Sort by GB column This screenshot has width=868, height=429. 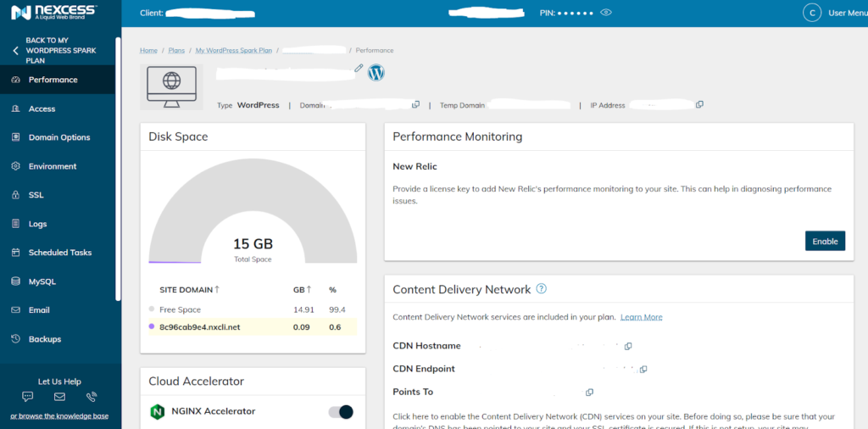click(x=303, y=289)
